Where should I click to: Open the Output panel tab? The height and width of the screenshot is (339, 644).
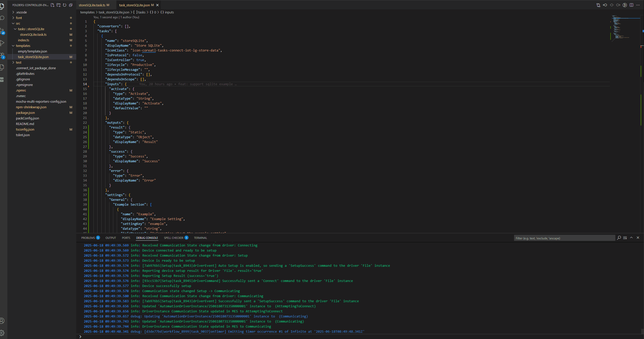click(x=111, y=238)
